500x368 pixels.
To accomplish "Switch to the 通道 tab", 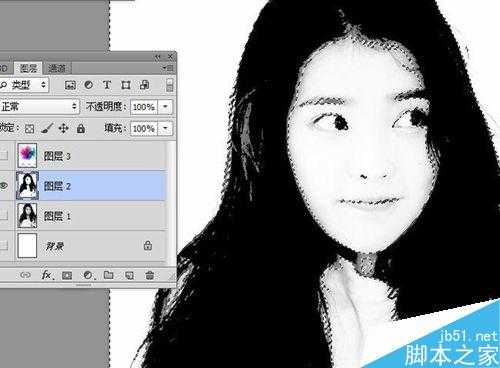I will pos(57,68).
